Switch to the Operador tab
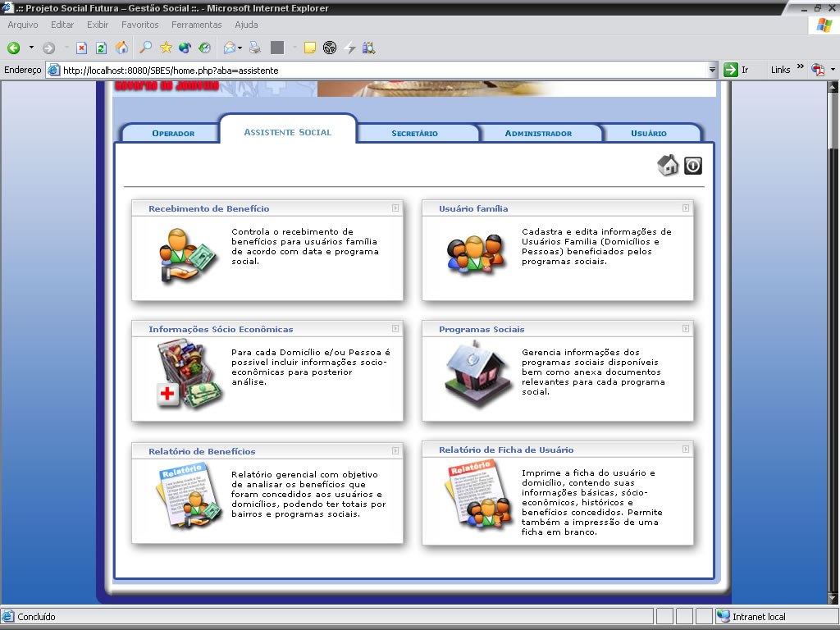This screenshot has width=840, height=630. pyautogui.click(x=173, y=133)
